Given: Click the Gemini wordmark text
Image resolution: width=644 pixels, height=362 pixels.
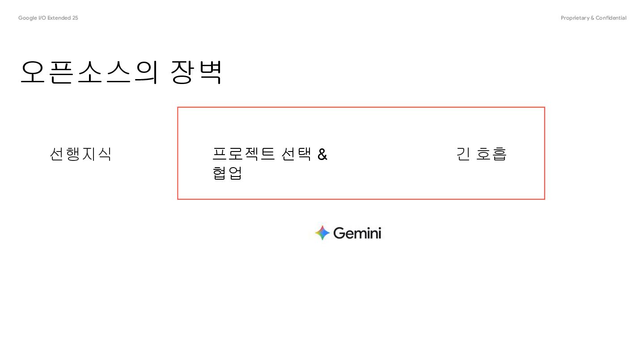Looking at the screenshot, I should pyautogui.click(x=357, y=233).
